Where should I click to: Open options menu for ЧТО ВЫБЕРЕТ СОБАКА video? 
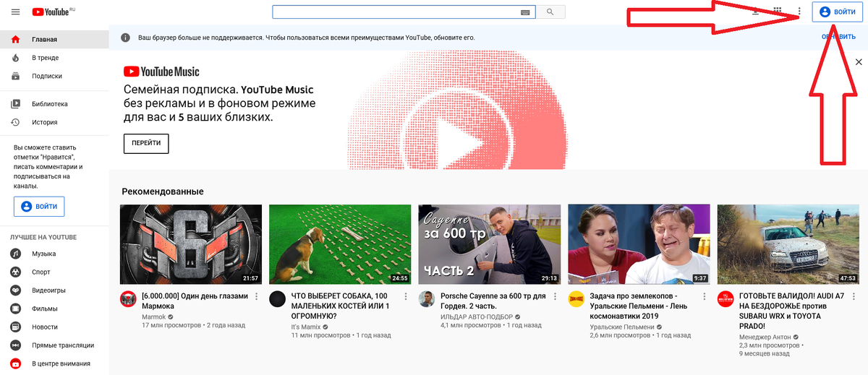[x=406, y=296]
